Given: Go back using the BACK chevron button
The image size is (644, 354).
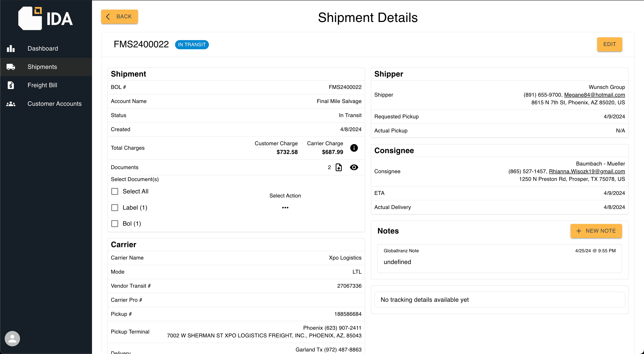Looking at the screenshot, I should [x=119, y=16].
